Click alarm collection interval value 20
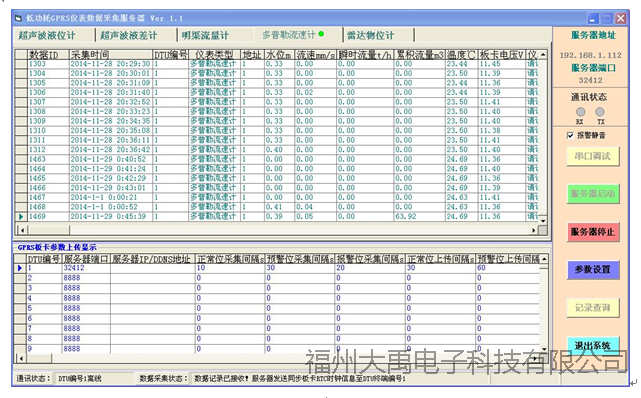641x398 pixels. tap(370, 268)
